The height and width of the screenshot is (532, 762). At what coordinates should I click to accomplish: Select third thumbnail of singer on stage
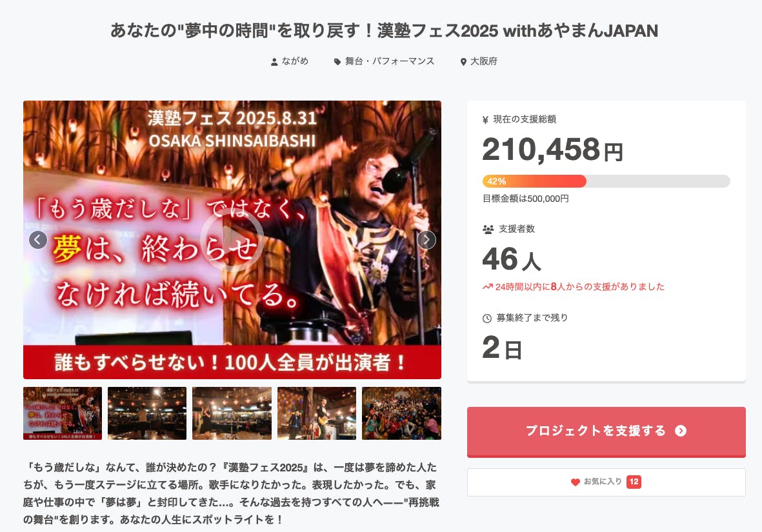point(232,413)
